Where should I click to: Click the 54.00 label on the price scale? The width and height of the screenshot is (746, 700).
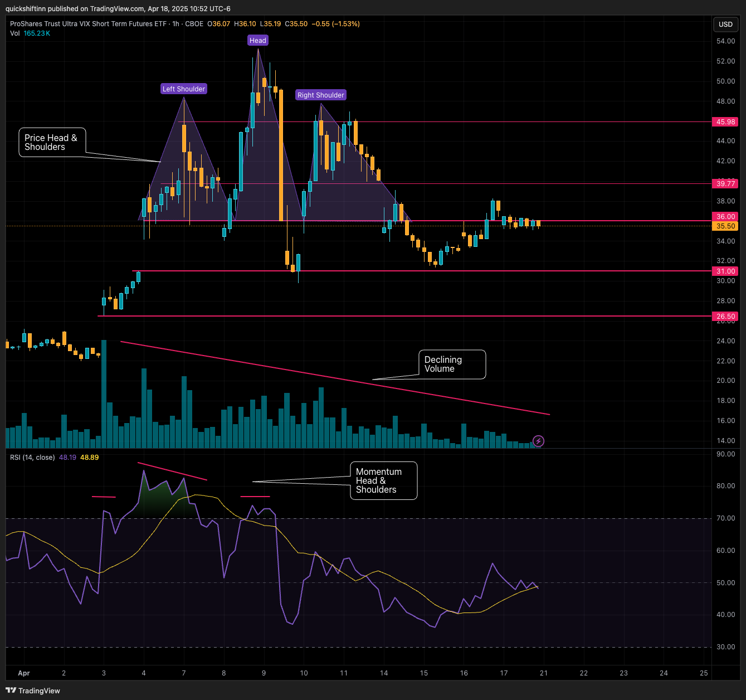pos(725,41)
